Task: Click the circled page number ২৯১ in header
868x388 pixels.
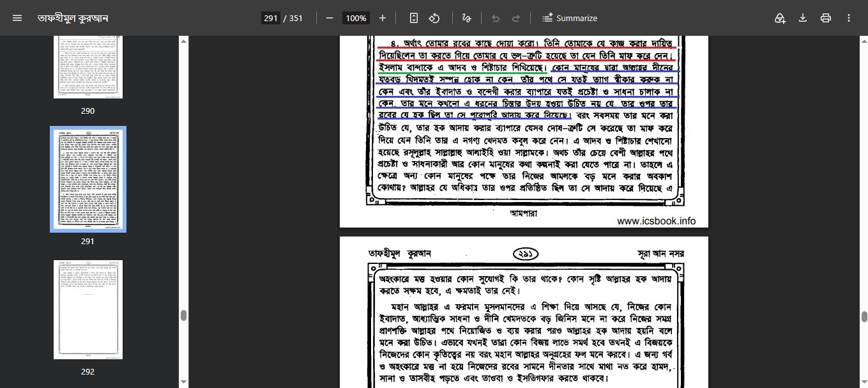Action: coord(524,254)
